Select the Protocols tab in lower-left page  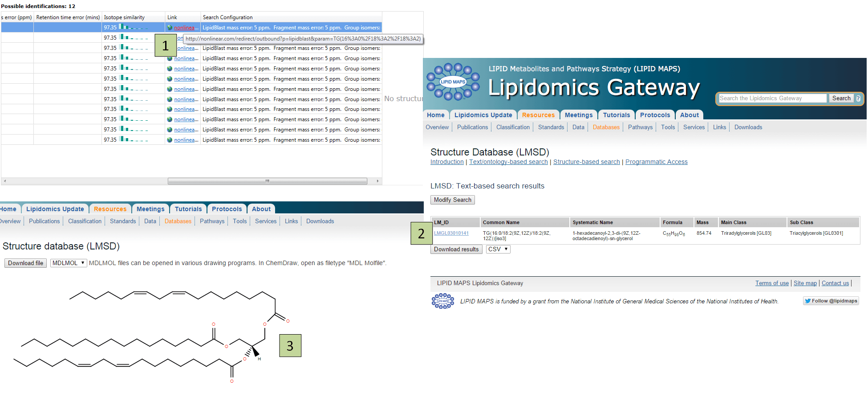(x=227, y=209)
